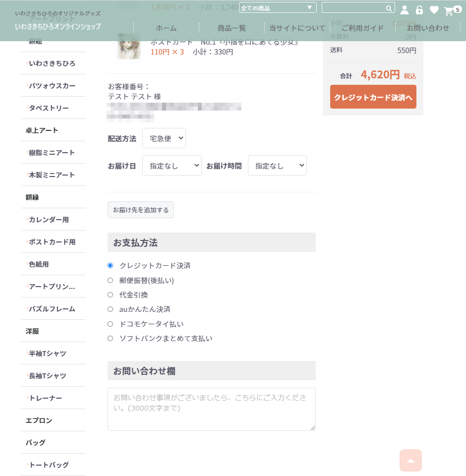Click the magnifier search icon

coord(389,8)
